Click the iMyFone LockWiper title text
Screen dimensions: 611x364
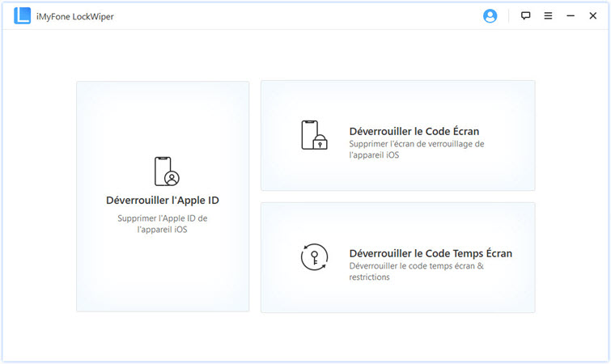point(74,17)
